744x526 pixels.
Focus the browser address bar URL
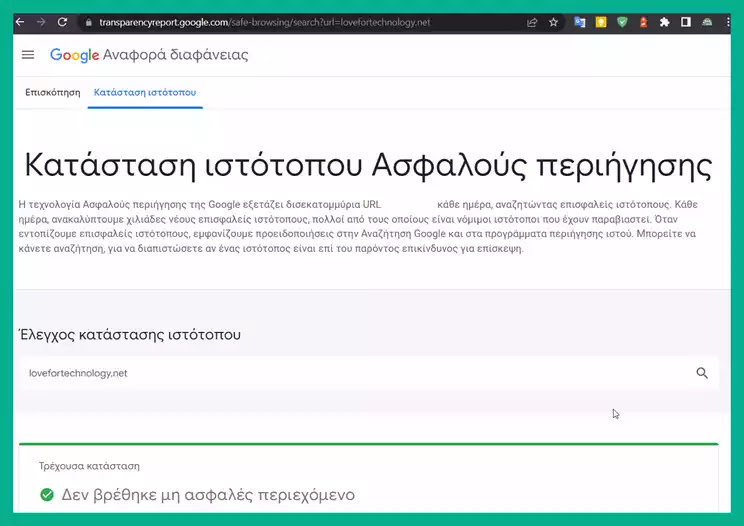point(265,22)
